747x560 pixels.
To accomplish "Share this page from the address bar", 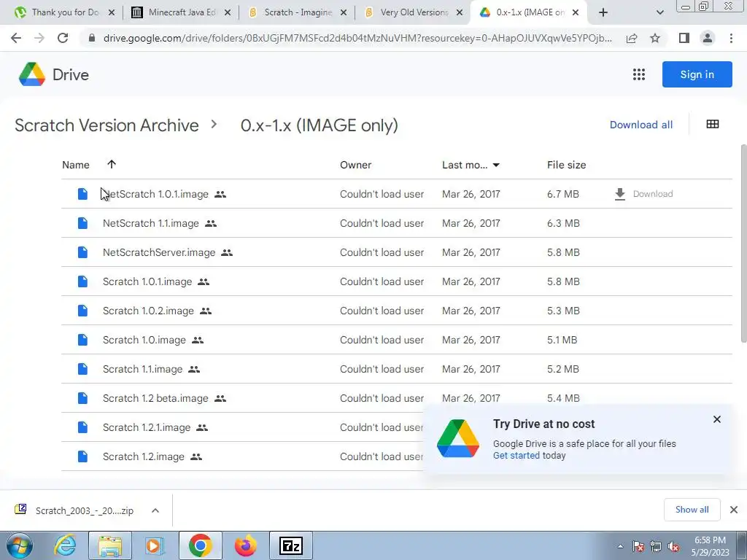I will [x=632, y=38].
